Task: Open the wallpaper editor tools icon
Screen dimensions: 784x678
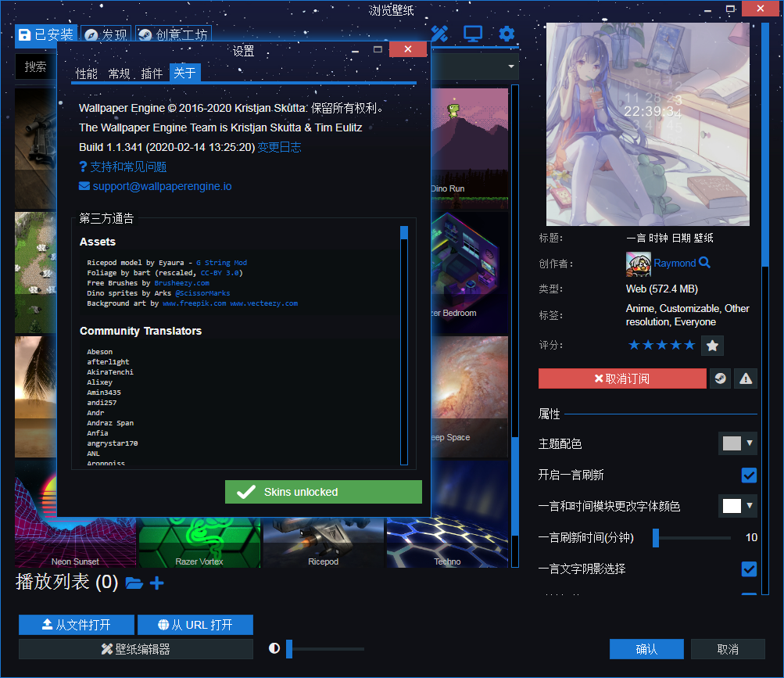Action: (439, 34)
